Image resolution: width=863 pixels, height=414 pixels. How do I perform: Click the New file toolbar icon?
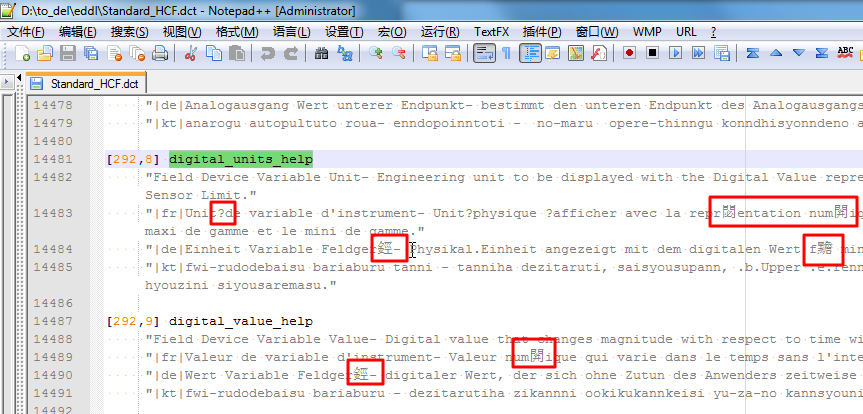(23, 53)
